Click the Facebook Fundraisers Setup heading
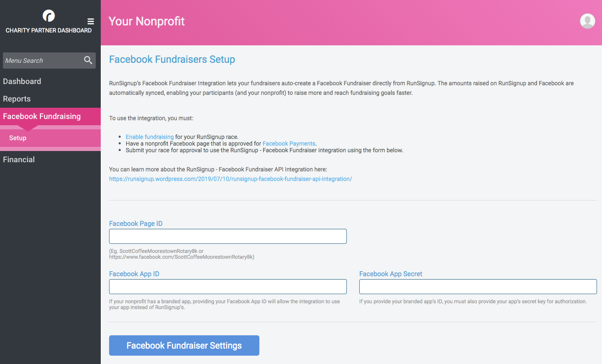The width and height of the screenshot is (602, 364). click(172, 59)
